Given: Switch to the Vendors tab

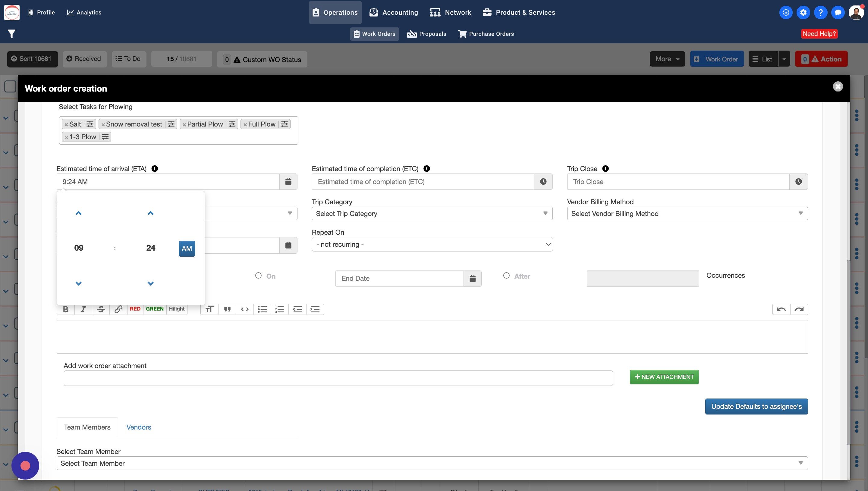Looking at the screenshot, I should [x=139, y=427].
